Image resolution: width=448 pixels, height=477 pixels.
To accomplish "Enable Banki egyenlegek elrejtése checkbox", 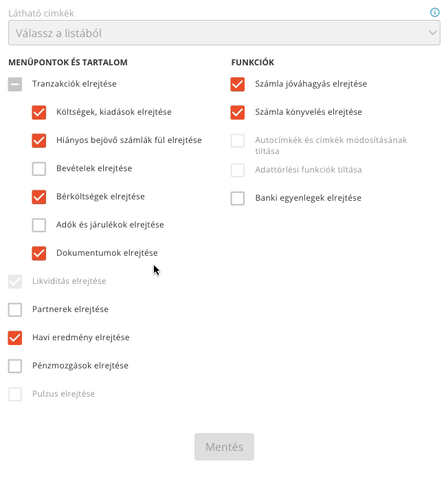I will (x=238, y=199).
